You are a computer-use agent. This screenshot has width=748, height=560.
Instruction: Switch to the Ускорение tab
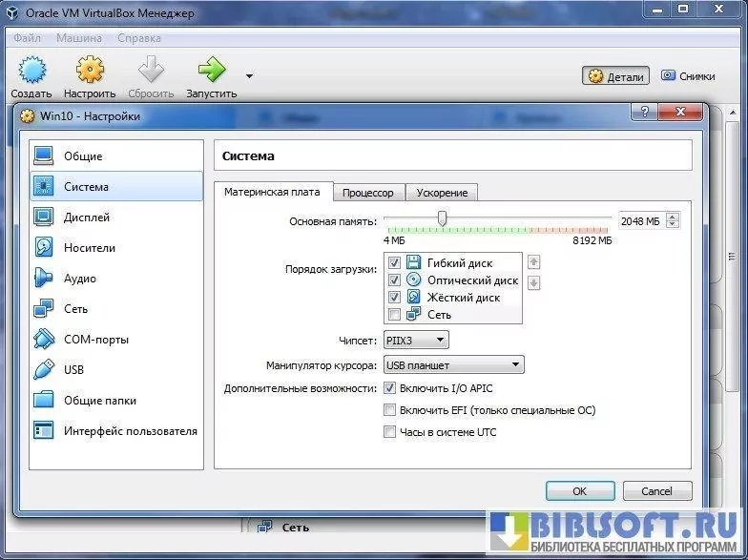pos(442,193)
